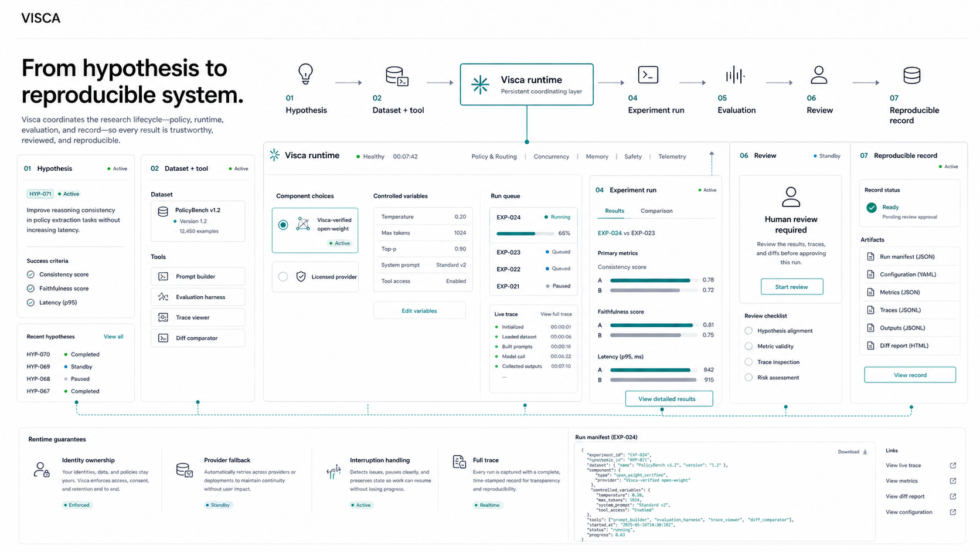Click the Trace viewer tool icon
Image resolution: width=980 pixels, height=552 pixels.
tap(164, 317)
